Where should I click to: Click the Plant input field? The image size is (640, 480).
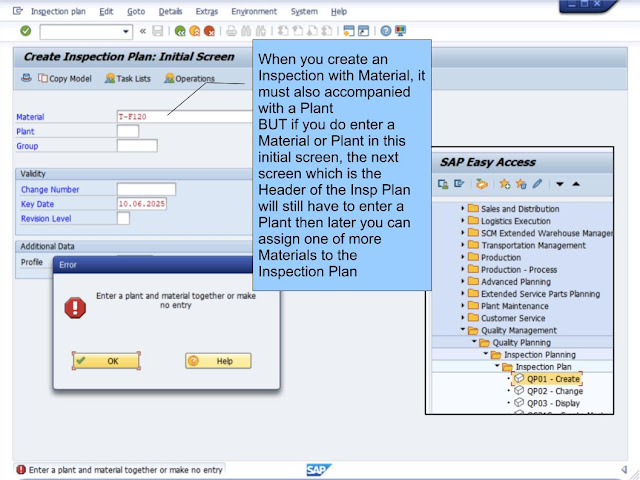(128, 131)
